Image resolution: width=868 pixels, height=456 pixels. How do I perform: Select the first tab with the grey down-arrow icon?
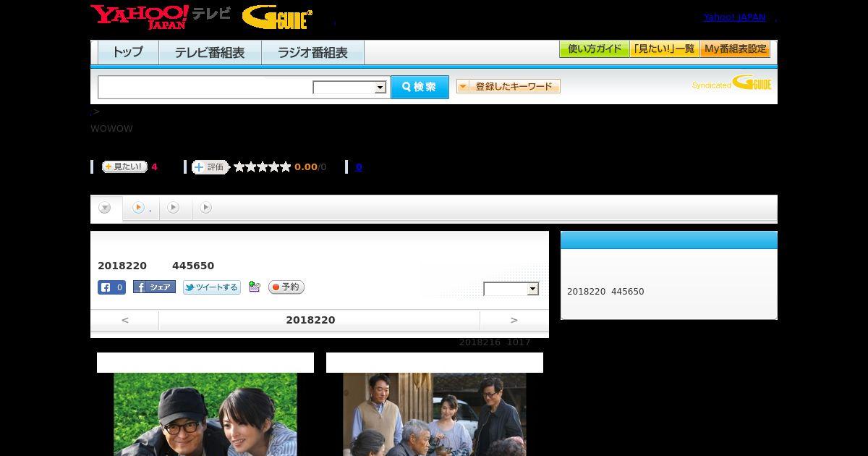click(x=106, y=208)
